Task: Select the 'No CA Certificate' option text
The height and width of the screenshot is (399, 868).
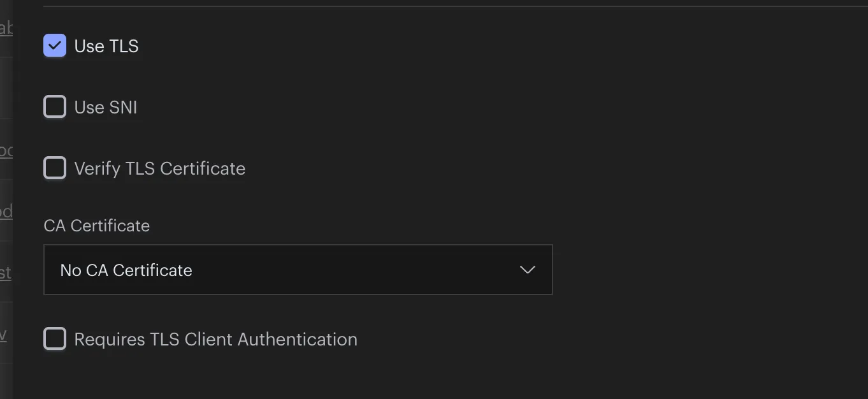Action: pos(126,270)
